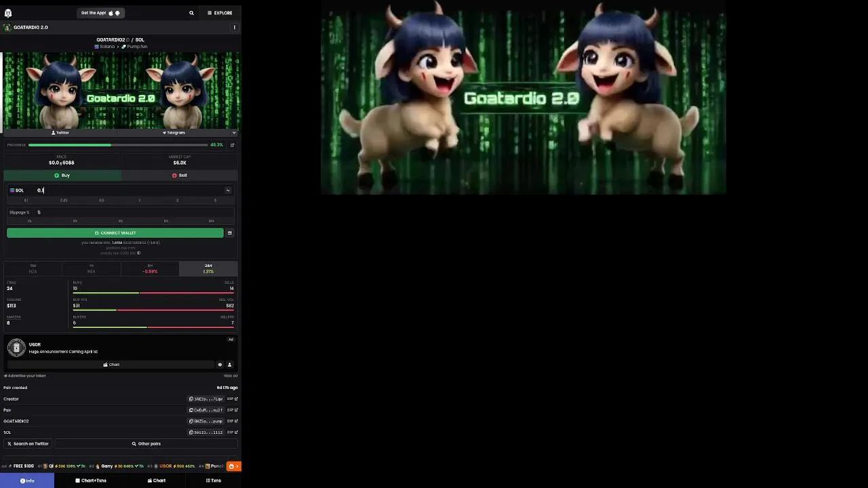Open the Twitter social link
Image resolution: width=868 pixels, height=488 pixels.
point(60,133)
